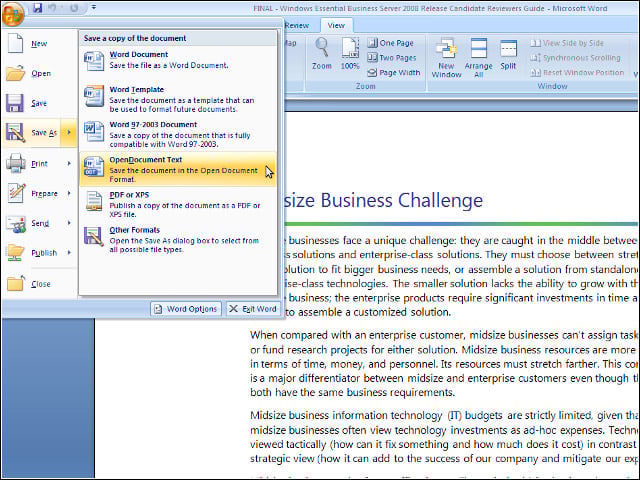Screen dimensions: 640x480
Task: Select Save As in the Office menu
Action: [x=32, y=133]
